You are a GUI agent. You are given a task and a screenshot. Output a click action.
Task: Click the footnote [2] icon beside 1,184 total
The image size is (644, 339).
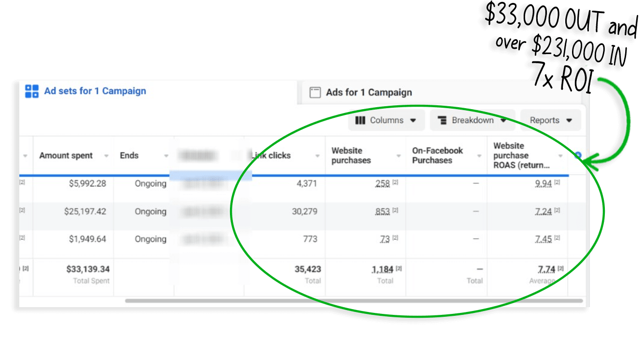tap(399, 268)
